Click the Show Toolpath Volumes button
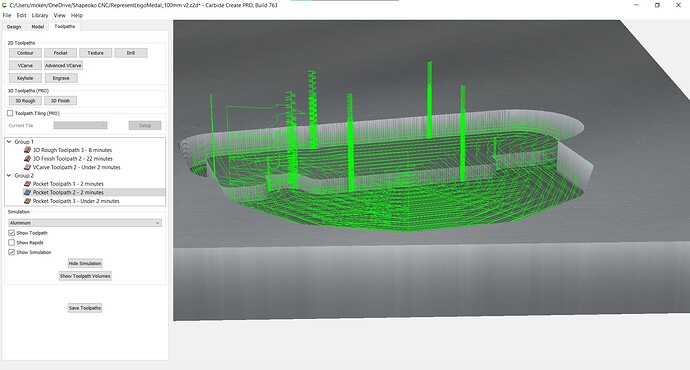Viewport: 690px width, 370px height. [x=85, y=276]
